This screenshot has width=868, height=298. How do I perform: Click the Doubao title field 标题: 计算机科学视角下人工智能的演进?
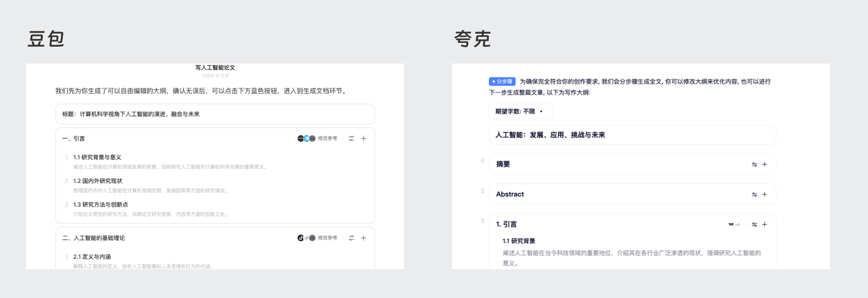215,114
